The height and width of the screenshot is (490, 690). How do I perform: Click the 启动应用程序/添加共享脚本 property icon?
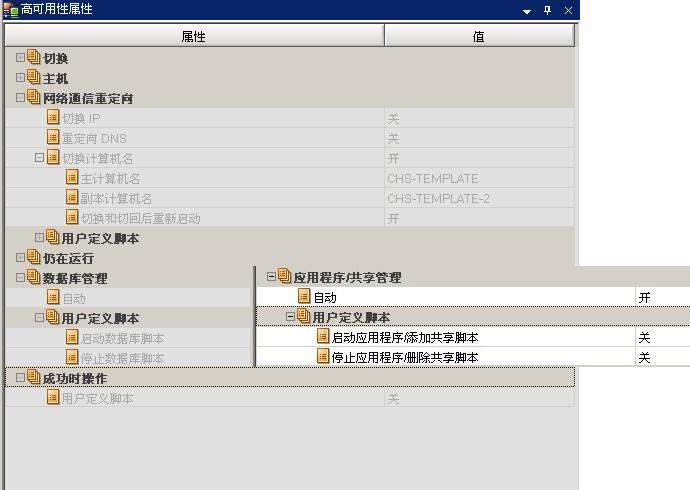tap(323, 336)
